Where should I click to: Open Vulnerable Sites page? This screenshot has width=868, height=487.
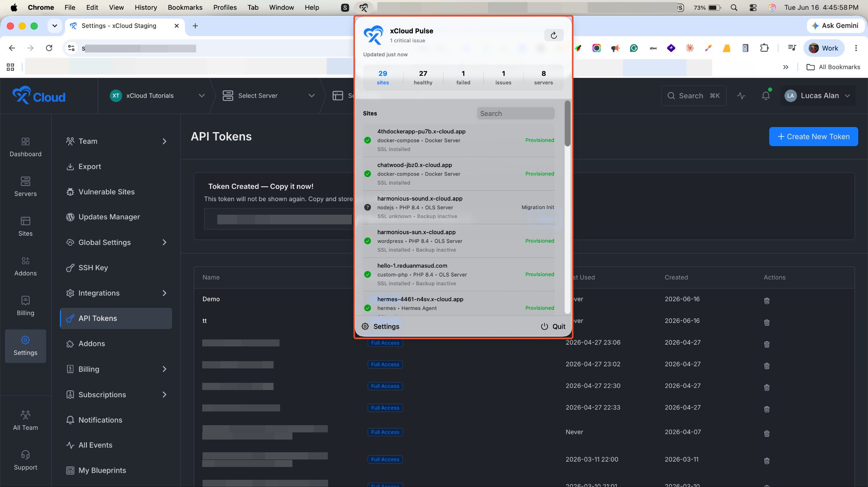click(x=116, y=192)
